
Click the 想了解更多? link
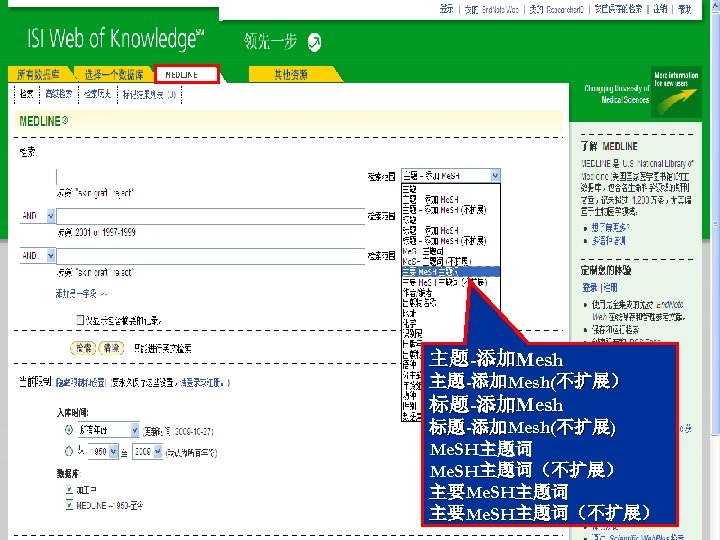click(610, 227)
